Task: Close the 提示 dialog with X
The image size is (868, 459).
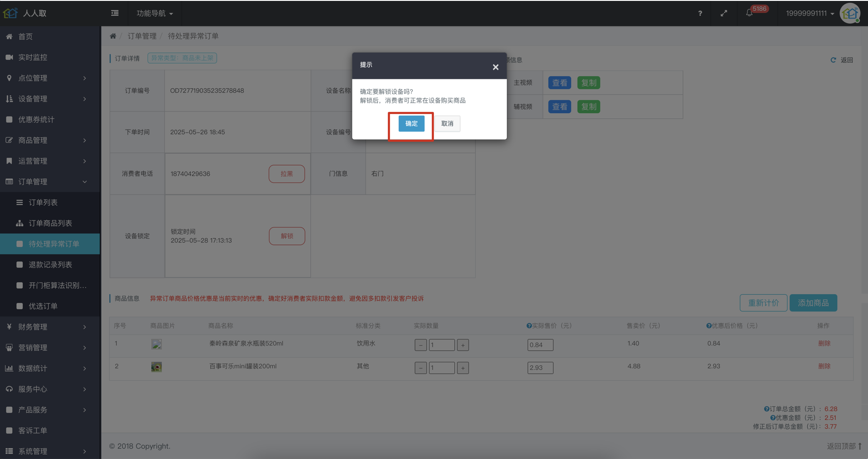Action: point(496,67)
